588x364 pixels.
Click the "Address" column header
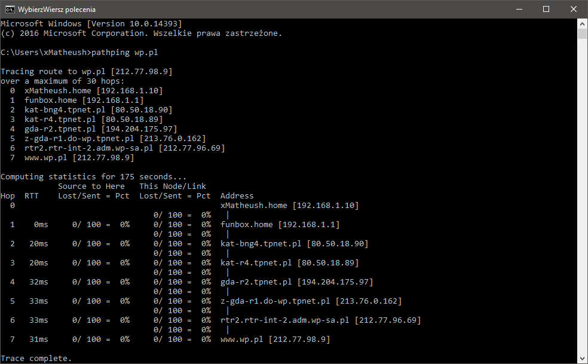pyautogui.click(x=237, y=196)
